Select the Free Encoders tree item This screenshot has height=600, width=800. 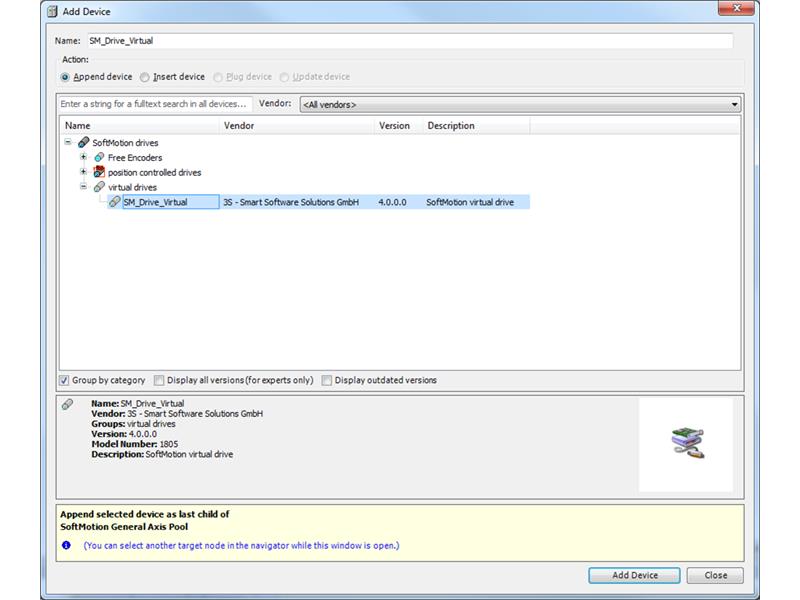(135, 158)
